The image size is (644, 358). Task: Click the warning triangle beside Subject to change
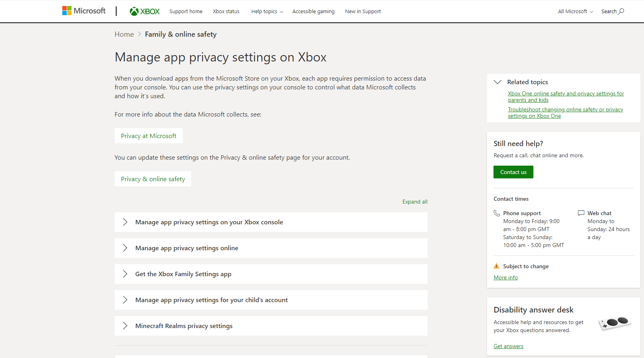[x=497, y=266]
